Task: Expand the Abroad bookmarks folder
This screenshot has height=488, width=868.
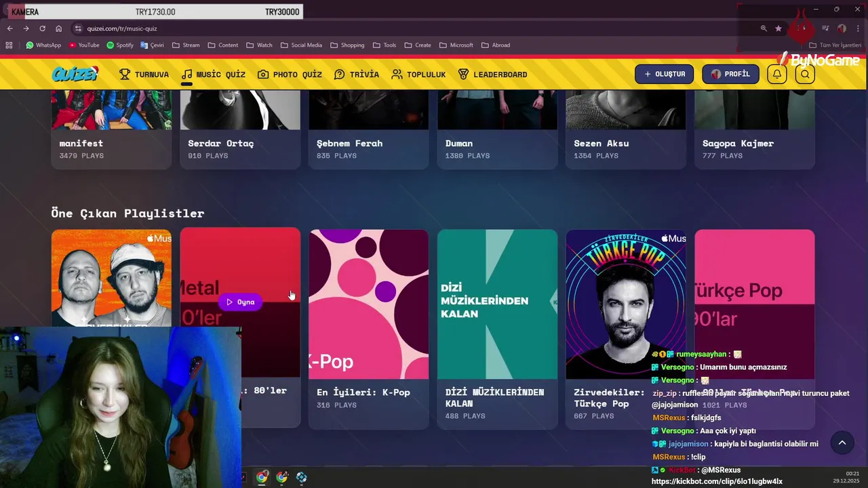Action: (496, 45)
